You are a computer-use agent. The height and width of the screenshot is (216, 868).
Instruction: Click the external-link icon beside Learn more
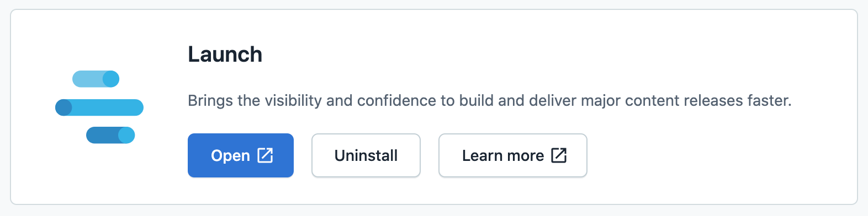click(x=559, y=155)
